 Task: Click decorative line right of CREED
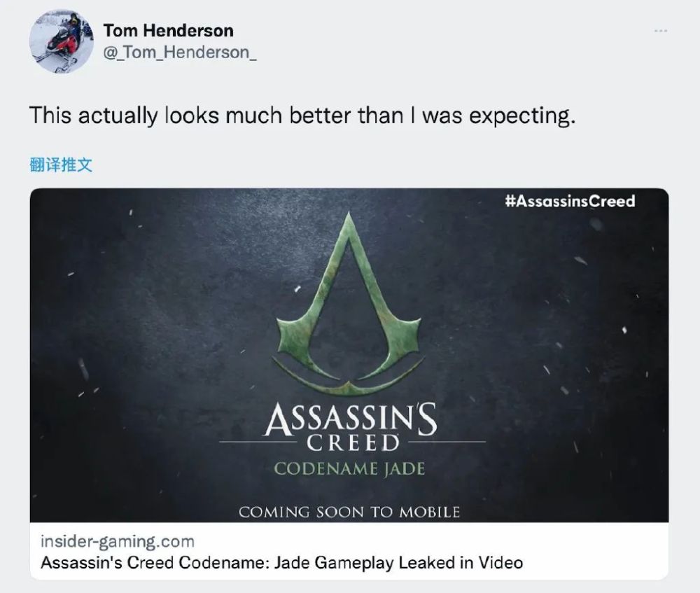point(447,442)
